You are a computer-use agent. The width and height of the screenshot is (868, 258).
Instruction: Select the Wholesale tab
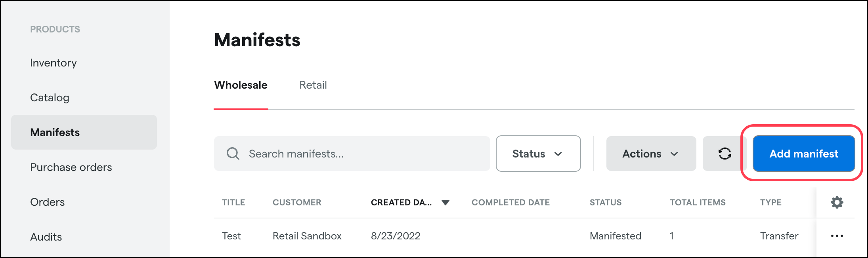240,85
